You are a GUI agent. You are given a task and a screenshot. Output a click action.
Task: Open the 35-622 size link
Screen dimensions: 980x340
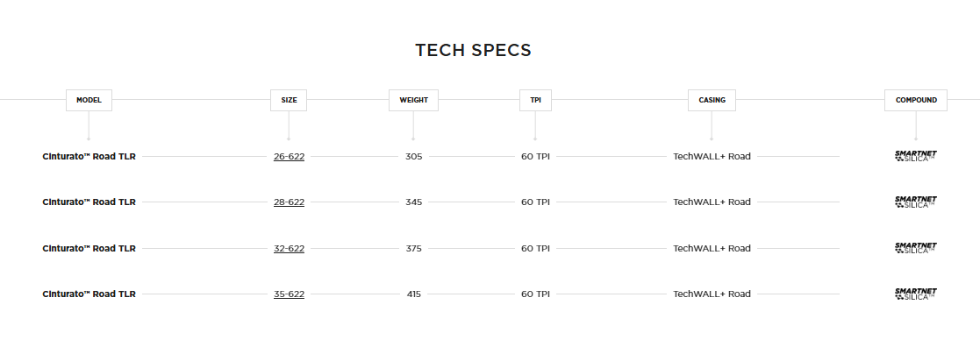[289, 294]
